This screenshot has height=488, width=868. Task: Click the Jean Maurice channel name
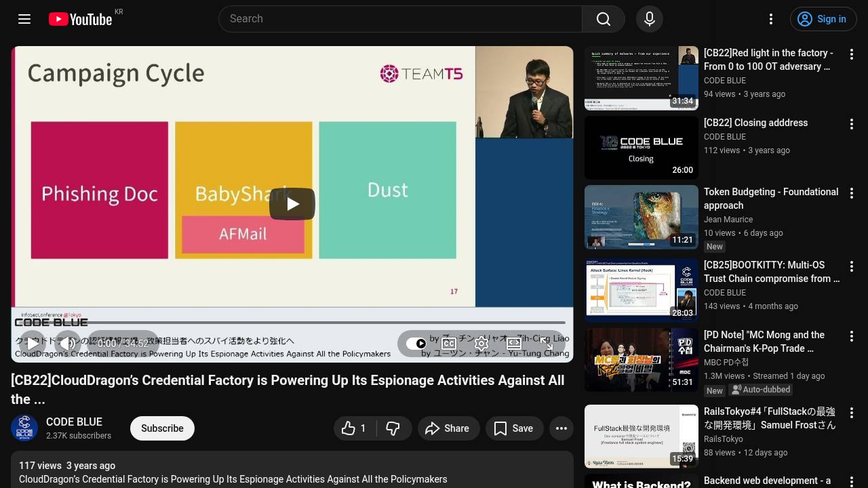(x=728, y=220)
